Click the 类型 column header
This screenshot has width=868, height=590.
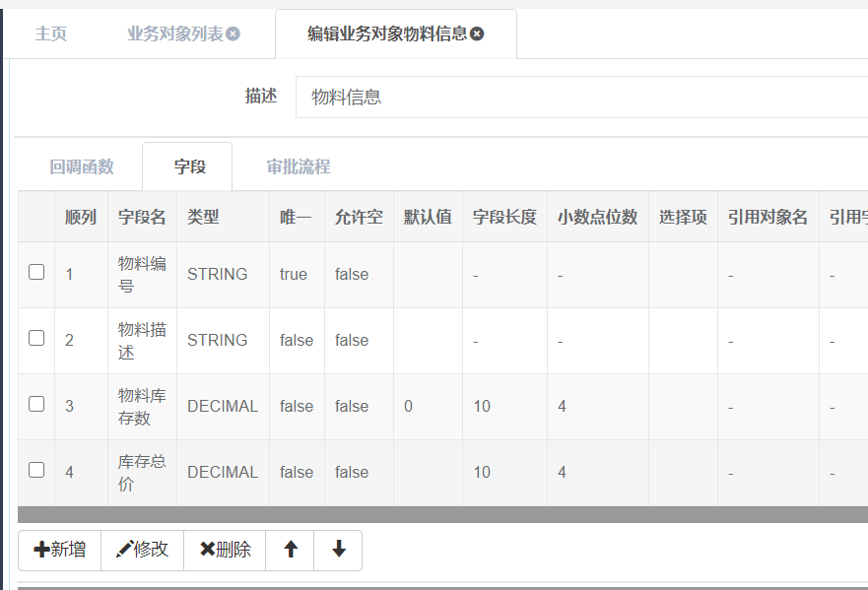223,217
